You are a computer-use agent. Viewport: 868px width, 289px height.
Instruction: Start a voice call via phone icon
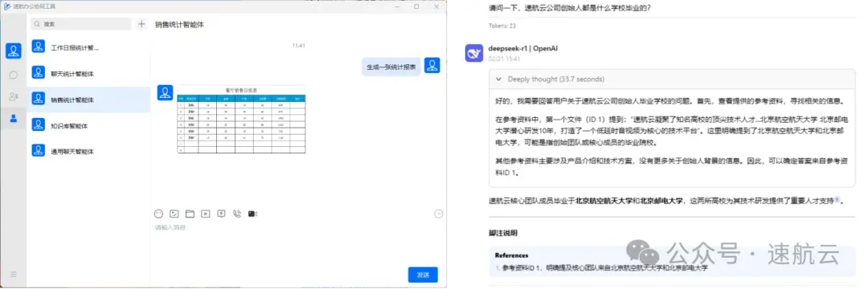click(x=237, y=214)
